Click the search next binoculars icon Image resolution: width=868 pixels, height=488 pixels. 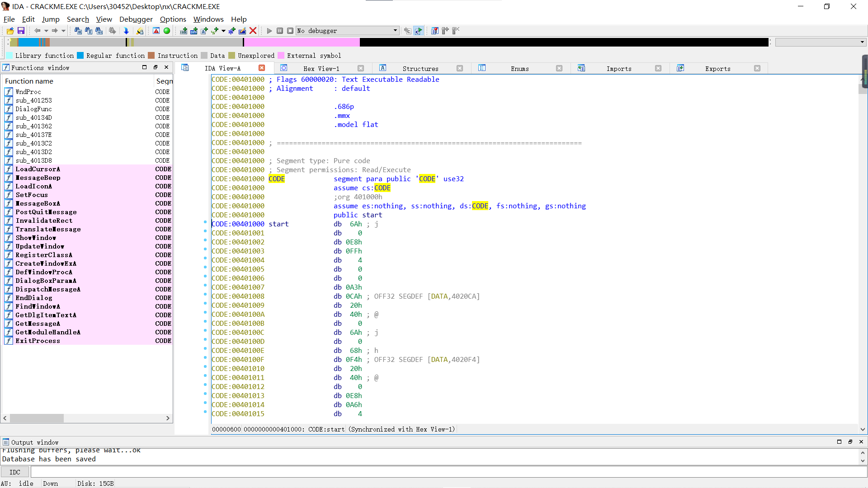pos(112,31)
